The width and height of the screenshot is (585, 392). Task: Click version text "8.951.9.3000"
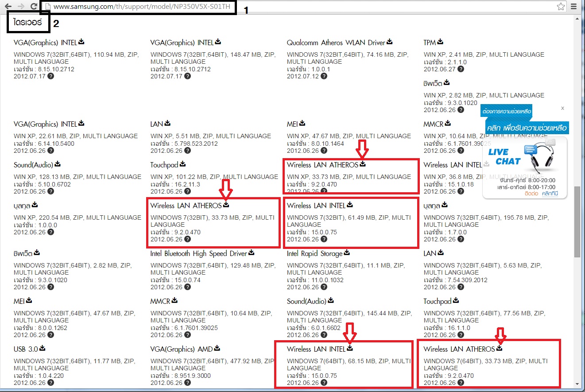coord(192,376)
